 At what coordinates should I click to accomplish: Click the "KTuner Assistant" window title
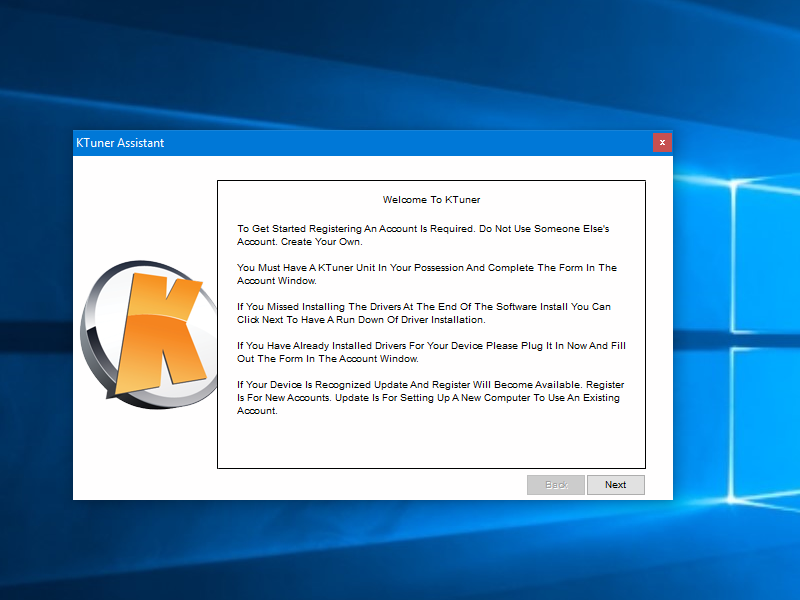(x=120, y=143)
